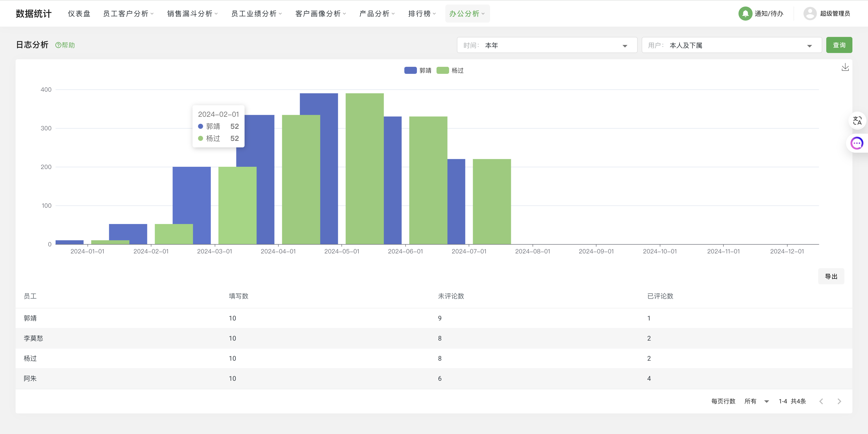Open the 办公分析 menu
868x434 pixels.
[x=467, y=14]
